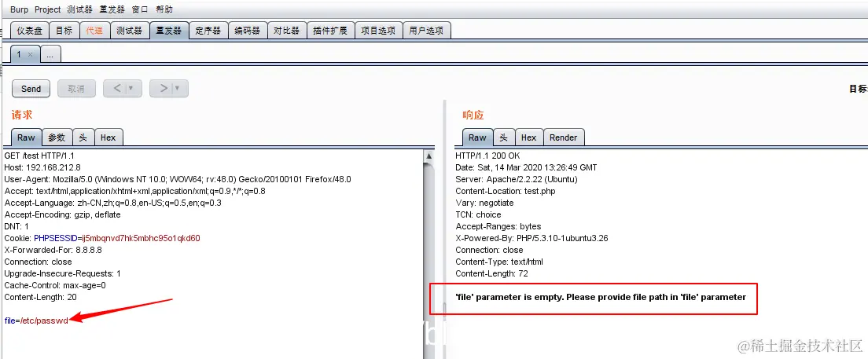Switch to the 对比器 tab
868x359 pixels.
(287, 31)
